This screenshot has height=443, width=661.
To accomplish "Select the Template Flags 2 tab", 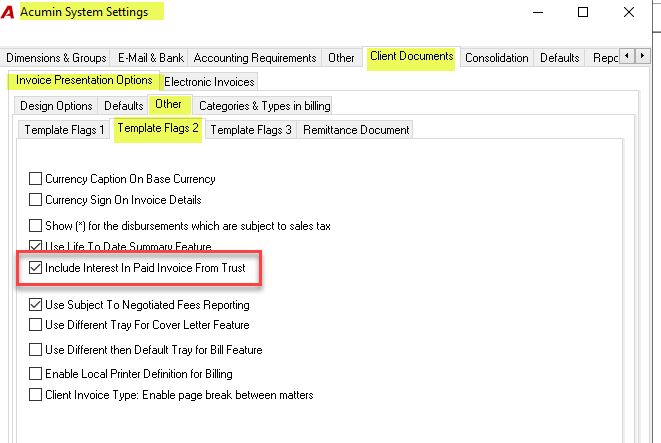I will 158,128.
